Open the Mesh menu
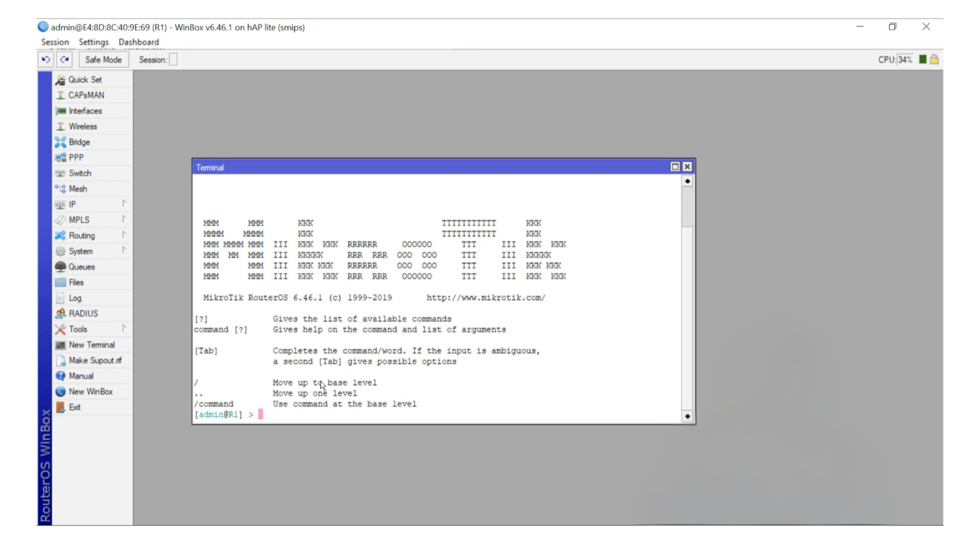Screen dimensions: 980x544 (77, 189)
